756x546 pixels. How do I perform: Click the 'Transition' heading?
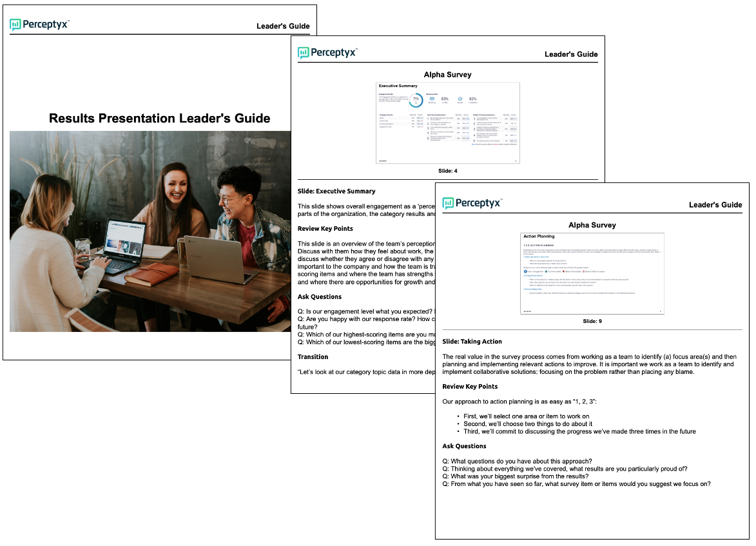coord(313,357)
